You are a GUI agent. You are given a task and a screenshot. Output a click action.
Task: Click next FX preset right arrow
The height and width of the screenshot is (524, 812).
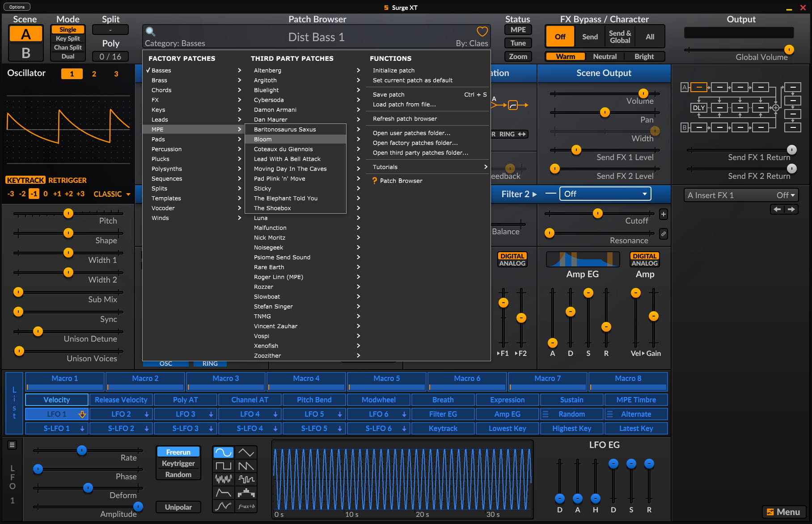[791, 209]
